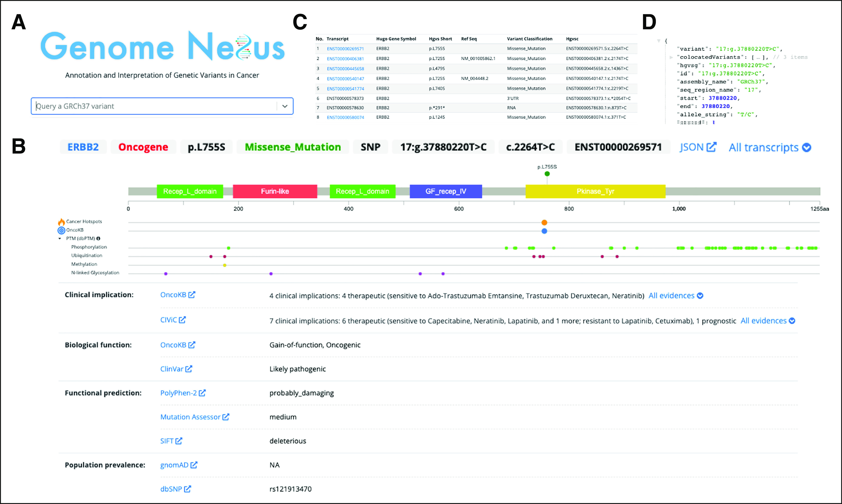Click the Hgvsc column header
The width and height of the screenshot is (842, 504).
(572, 39)
